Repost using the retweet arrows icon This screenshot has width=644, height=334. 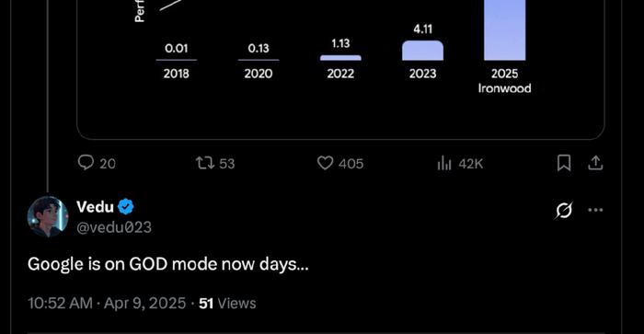(205, 163)
